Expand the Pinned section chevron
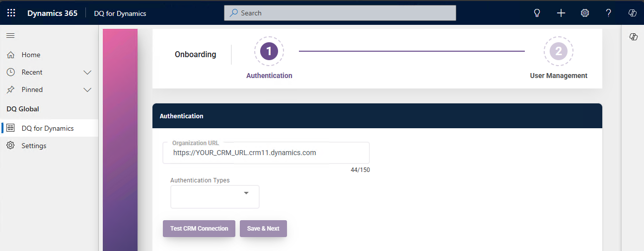The height and width of the screenshot is (251, 644). click(x=87, y=89)
